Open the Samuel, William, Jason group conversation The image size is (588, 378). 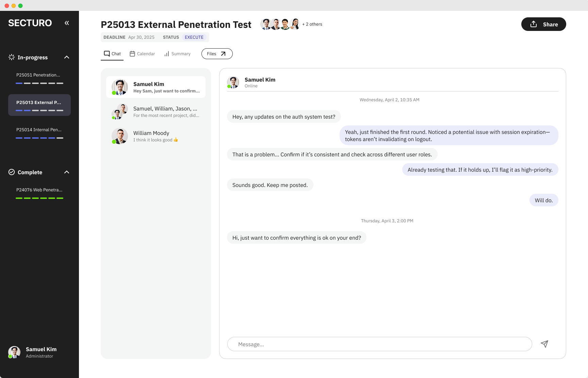(156, 111)
